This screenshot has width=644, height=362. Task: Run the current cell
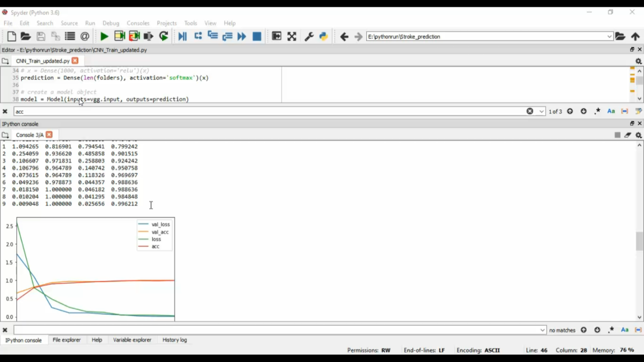pos(119,36)
